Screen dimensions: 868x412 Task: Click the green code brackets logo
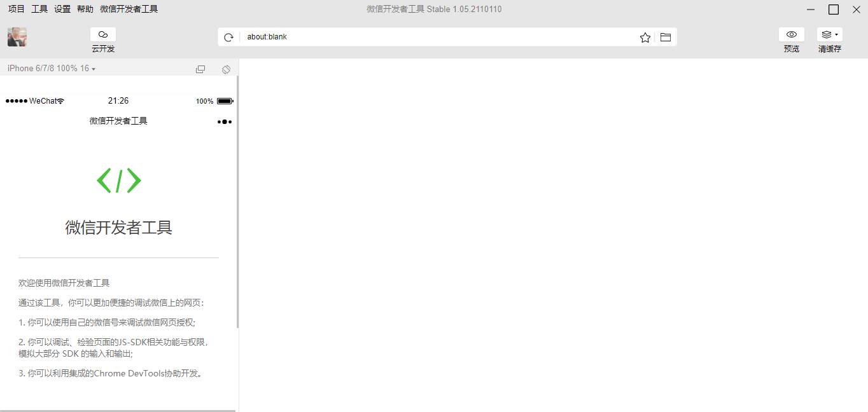[119, 181]
